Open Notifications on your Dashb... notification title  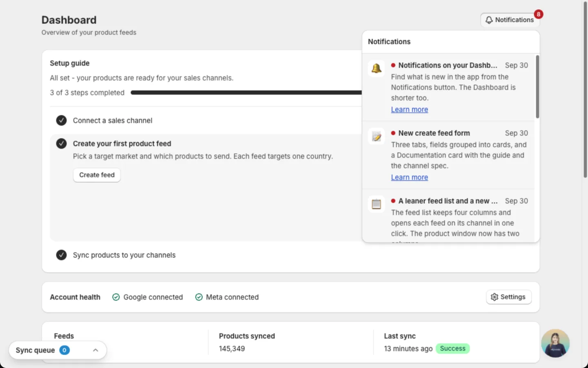click(x=448, y=65)
